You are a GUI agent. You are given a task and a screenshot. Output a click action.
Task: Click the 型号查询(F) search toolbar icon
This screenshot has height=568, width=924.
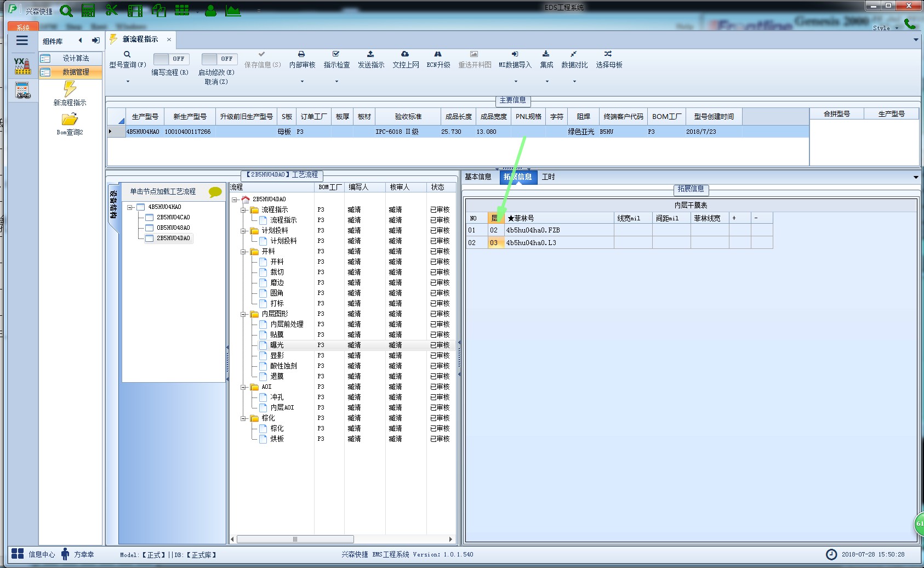click(x=127, y=54)
